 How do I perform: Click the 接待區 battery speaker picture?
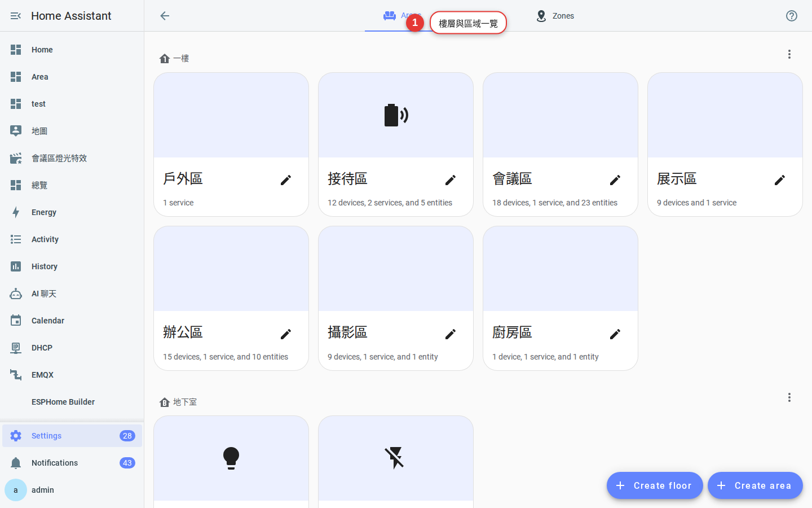point(396,115)
